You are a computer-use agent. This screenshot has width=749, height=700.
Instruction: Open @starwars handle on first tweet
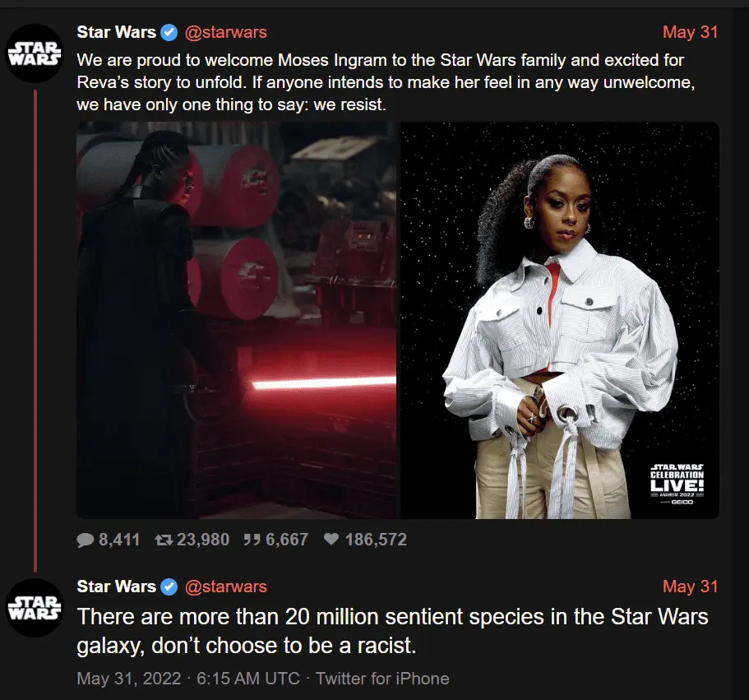click(x=225, y=33)
